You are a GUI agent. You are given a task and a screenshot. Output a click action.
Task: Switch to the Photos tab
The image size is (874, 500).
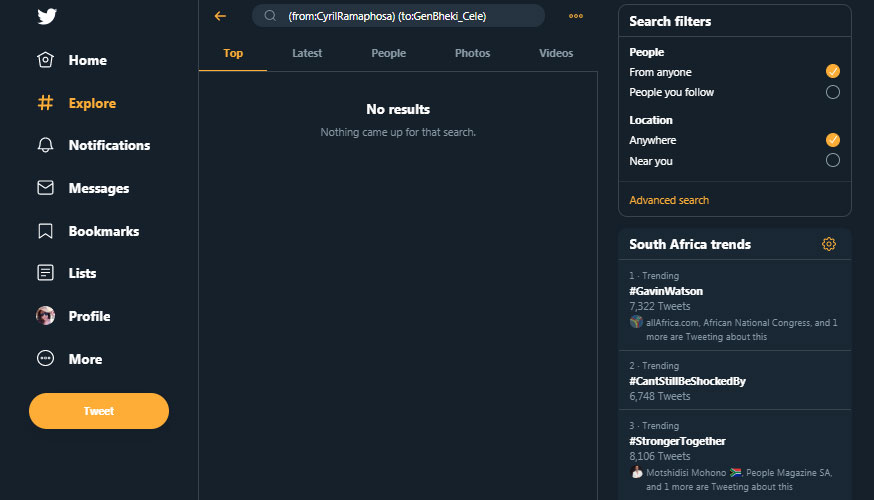click(x=472, y=53)
